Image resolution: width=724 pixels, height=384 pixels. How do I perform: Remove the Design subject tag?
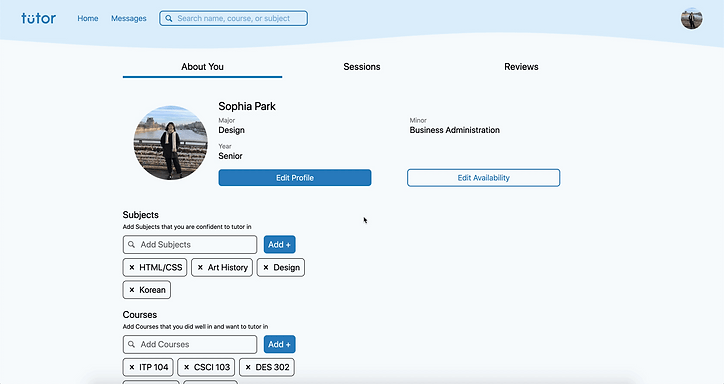click(x=265, y=267)
